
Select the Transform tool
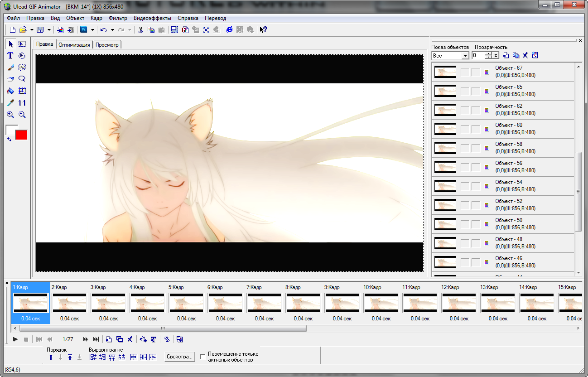click(x=22, y=91)
